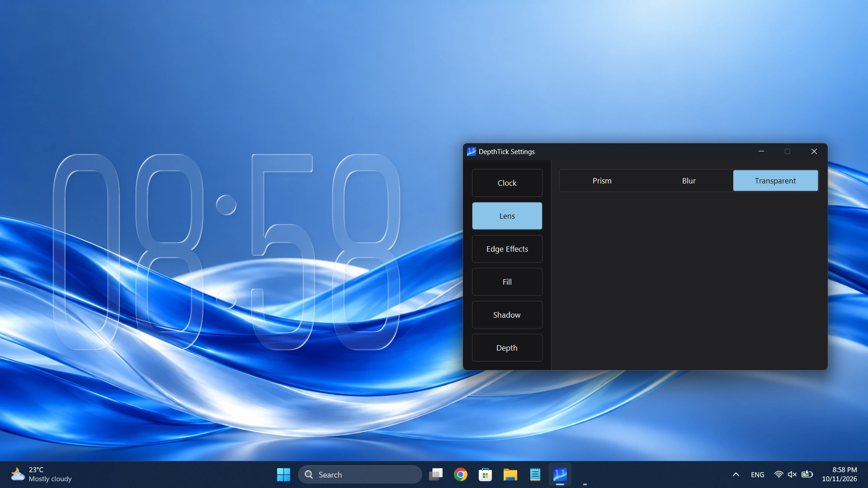This screenshot has height=488, width=868.
Task: Open the Shadow settings section
Action: point(507,315)
